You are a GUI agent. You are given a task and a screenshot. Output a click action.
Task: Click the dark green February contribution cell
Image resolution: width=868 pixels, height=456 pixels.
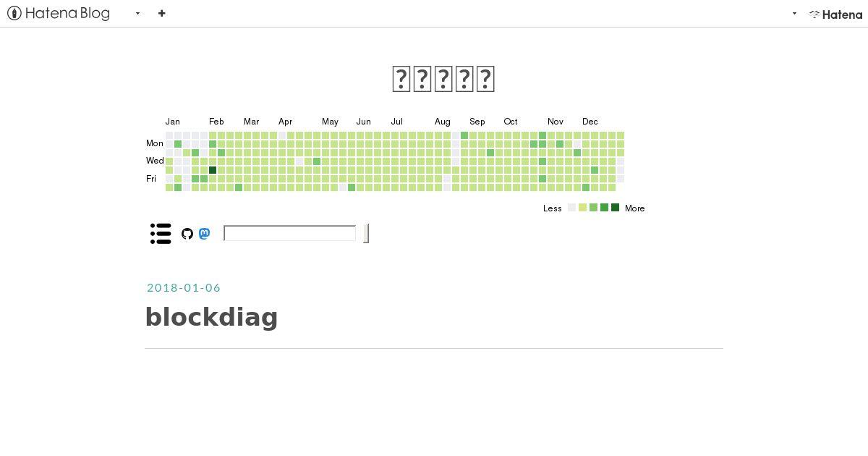pos(213,170)
